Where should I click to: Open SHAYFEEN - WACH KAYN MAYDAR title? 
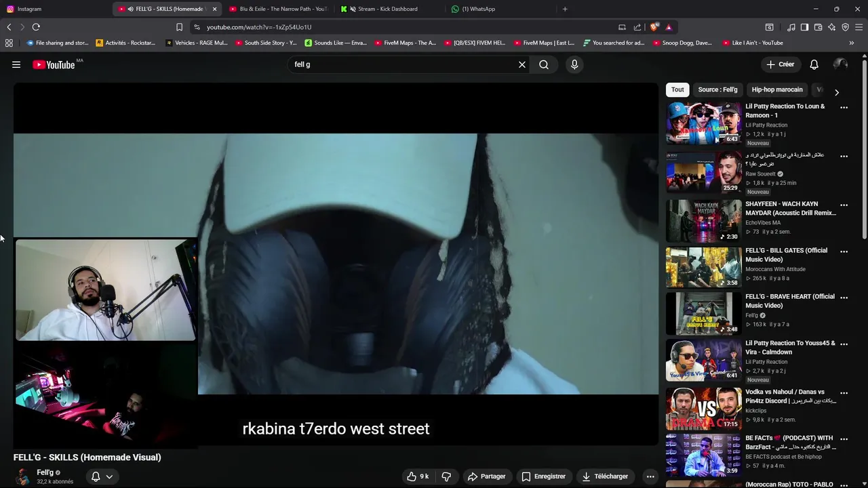pyautogui.click(x=791, y=208)
